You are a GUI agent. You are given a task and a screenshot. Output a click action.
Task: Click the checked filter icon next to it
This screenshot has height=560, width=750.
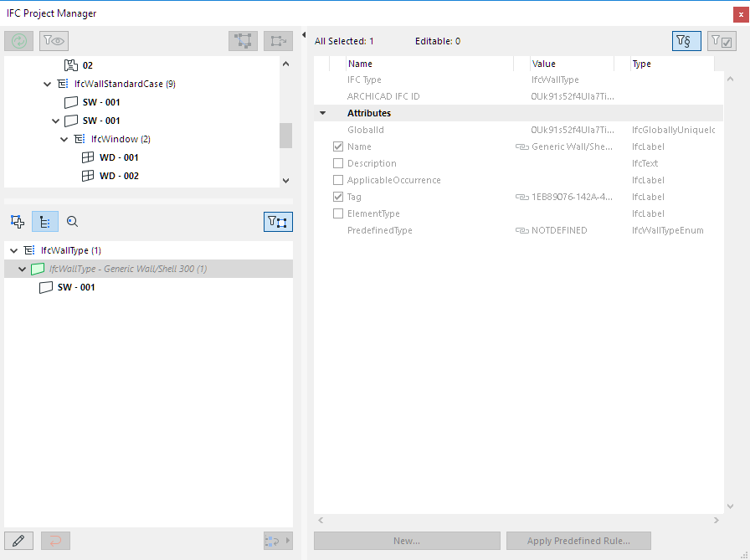pyautogui.click(x=721, y=40)
